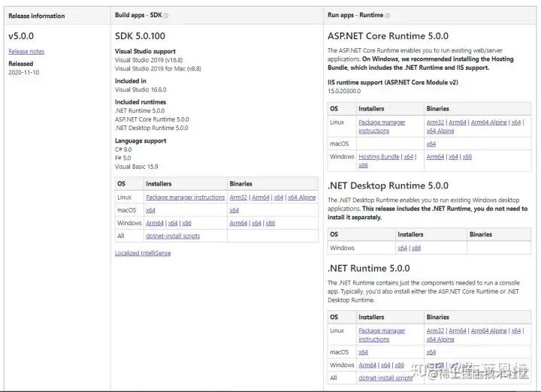Download SDK Windows x86 binaries
This screenshot has height=392, width=541.
(x=270, y=223)
